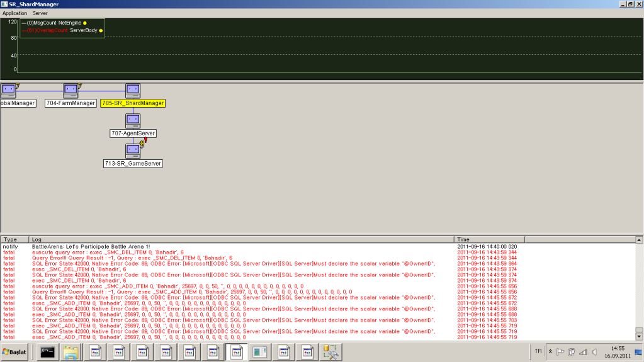Expand hidden system tray icons arrow

(551, 351)
